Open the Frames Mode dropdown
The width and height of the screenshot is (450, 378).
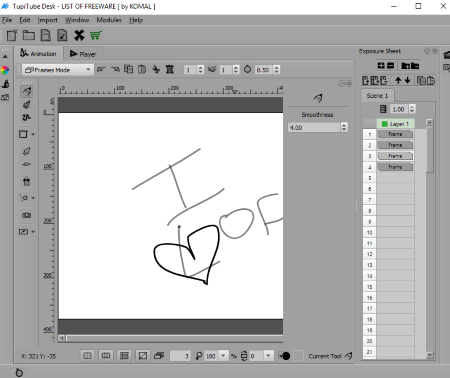pos(58,70)
